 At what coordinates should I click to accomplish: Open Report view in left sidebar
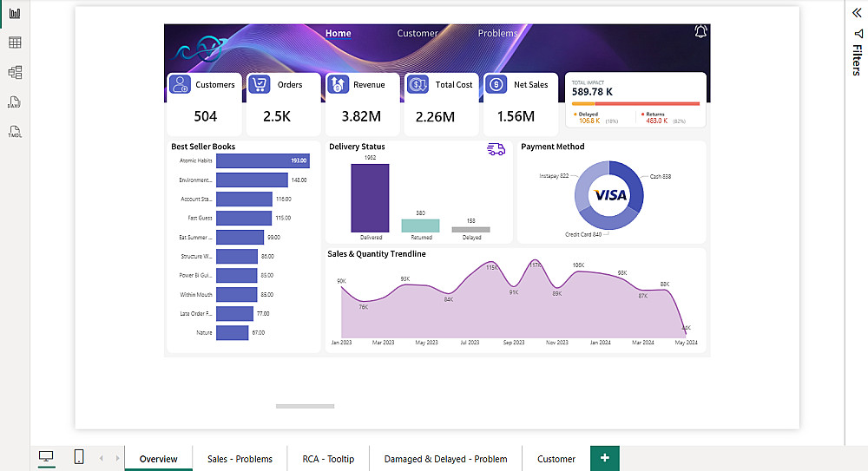(x=15, y=13)
